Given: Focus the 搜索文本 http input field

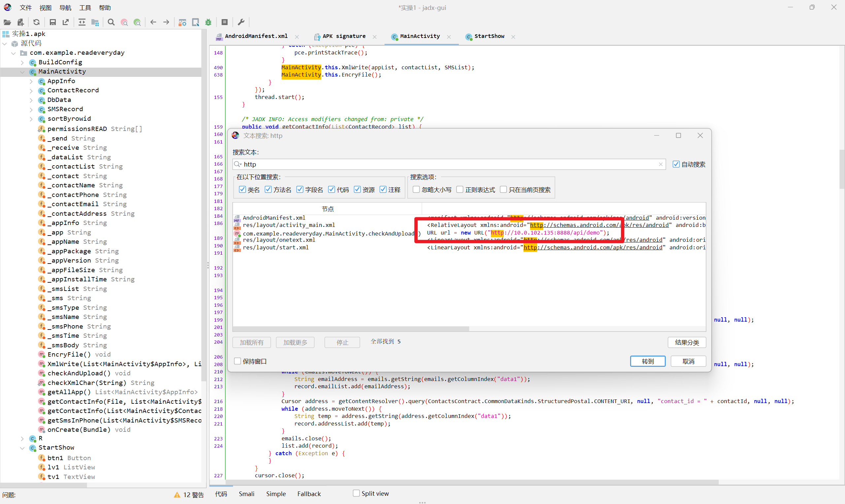Looking at the screenshot, I should coord(449,164).
